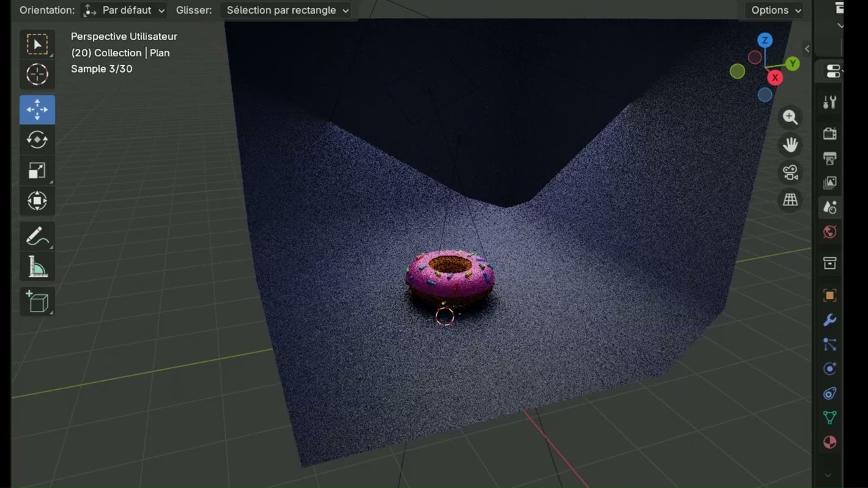Select the Measure ruler tool
This screenshot has width=868, height=488.
[x=37, y=268]
